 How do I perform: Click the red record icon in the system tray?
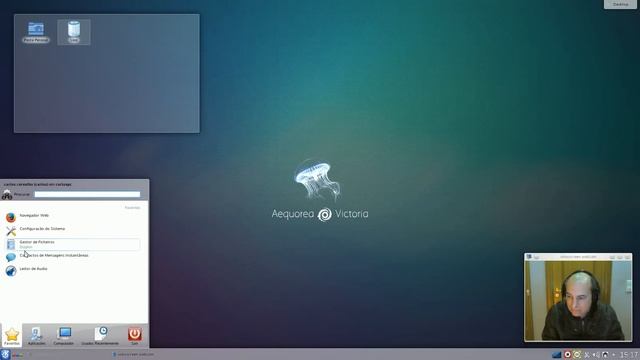point(567,355)
